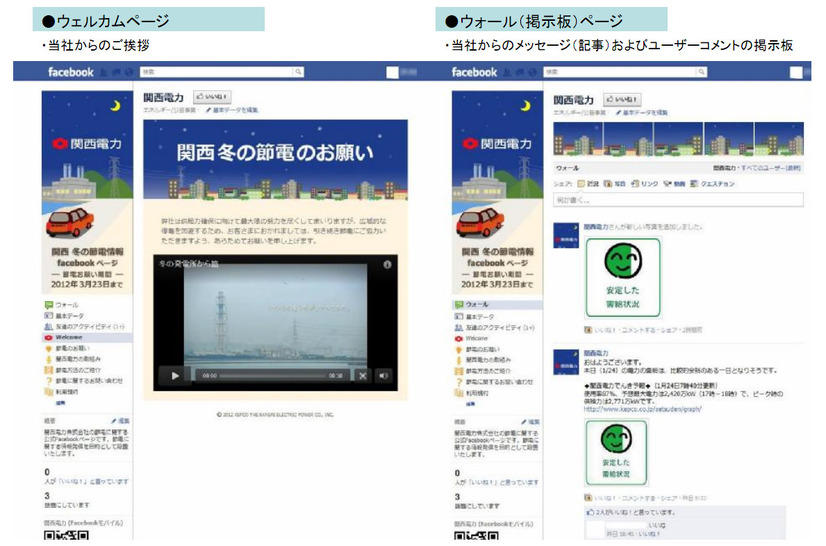Focus the search field on the Wall page
Image resolution: width=826 pixels, height=546 pixels.
(x=620, y=72)
